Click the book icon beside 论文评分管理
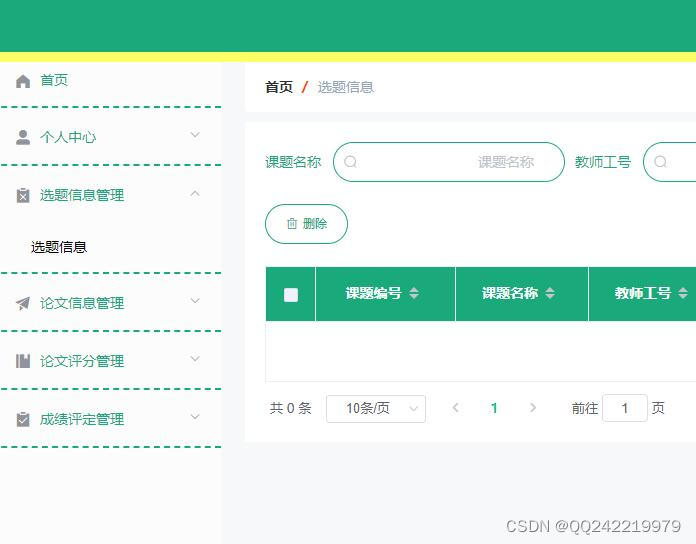Screen dimensions: 696x544 [x=23, y=361]
